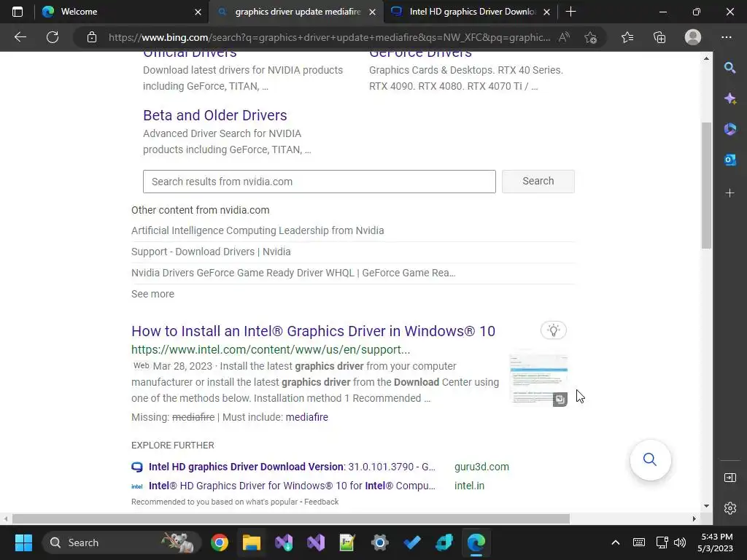
Task: Open Intel HD graphics Driver Download Version link
Action: pyautogui.click(x=292, y=467)
